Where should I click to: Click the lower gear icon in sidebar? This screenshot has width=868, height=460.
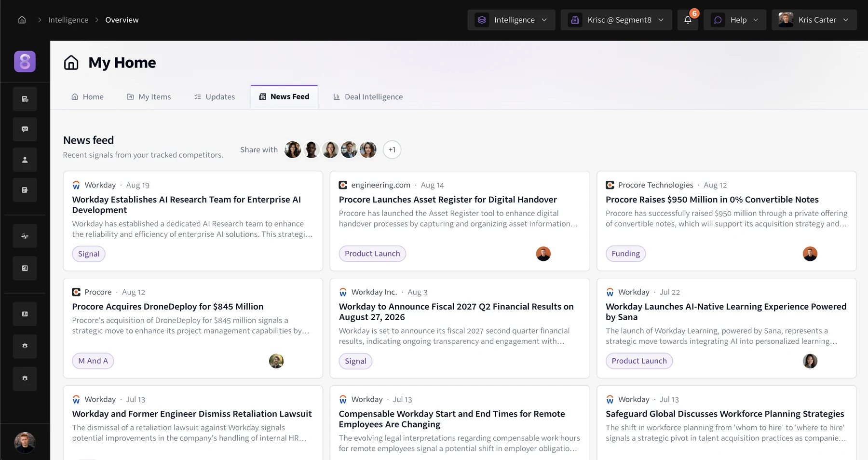pos(25,379)
